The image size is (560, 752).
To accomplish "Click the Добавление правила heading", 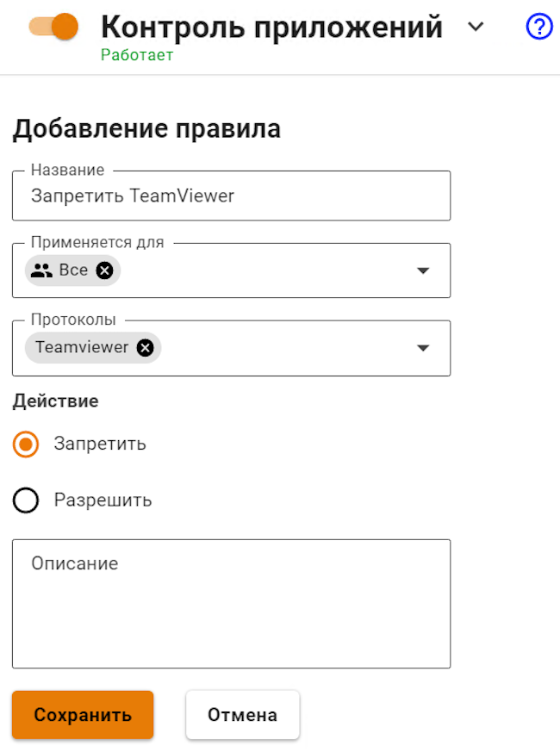I will [x=146, y=129].
